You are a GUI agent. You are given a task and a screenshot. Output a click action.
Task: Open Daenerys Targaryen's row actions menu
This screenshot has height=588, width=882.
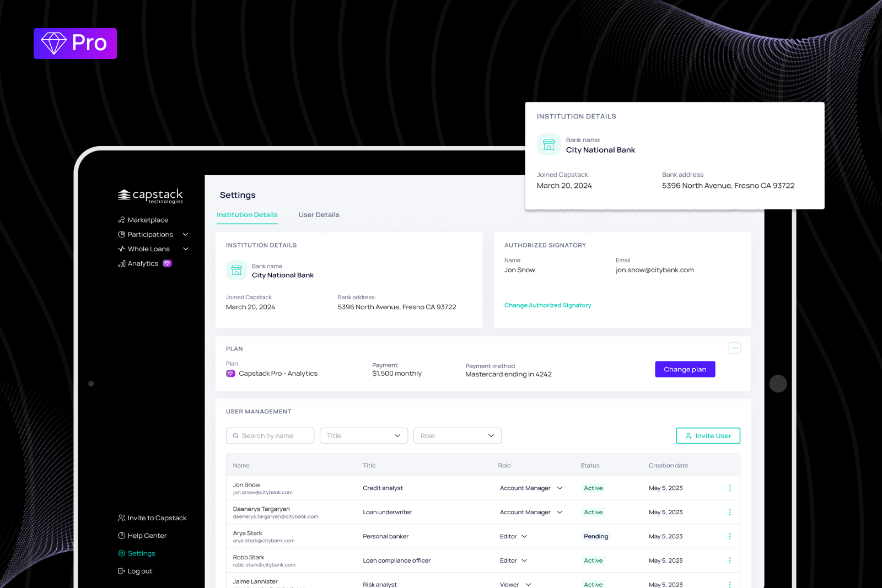click(x=730, y=513)
